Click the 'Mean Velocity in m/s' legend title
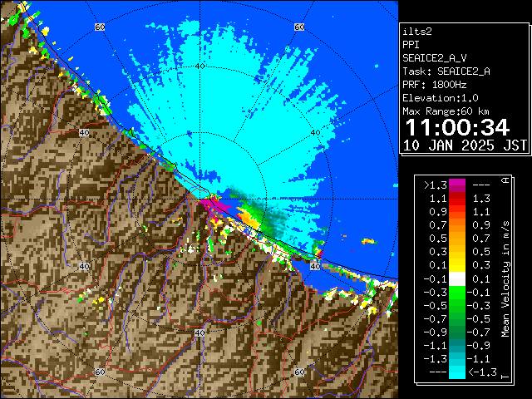Viewport: 532px width, 399px height. click(505, 279)
